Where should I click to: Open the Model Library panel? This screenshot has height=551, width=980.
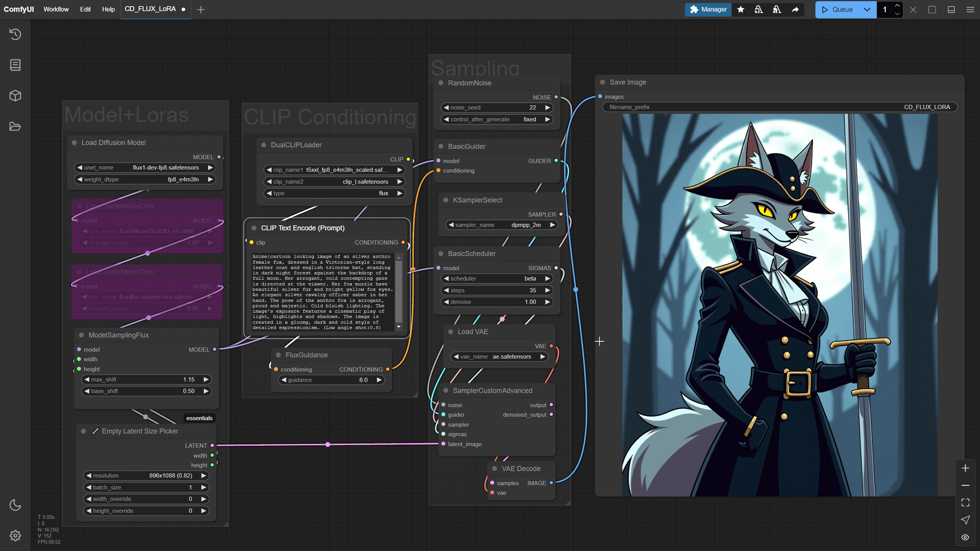tap(15, 96)
